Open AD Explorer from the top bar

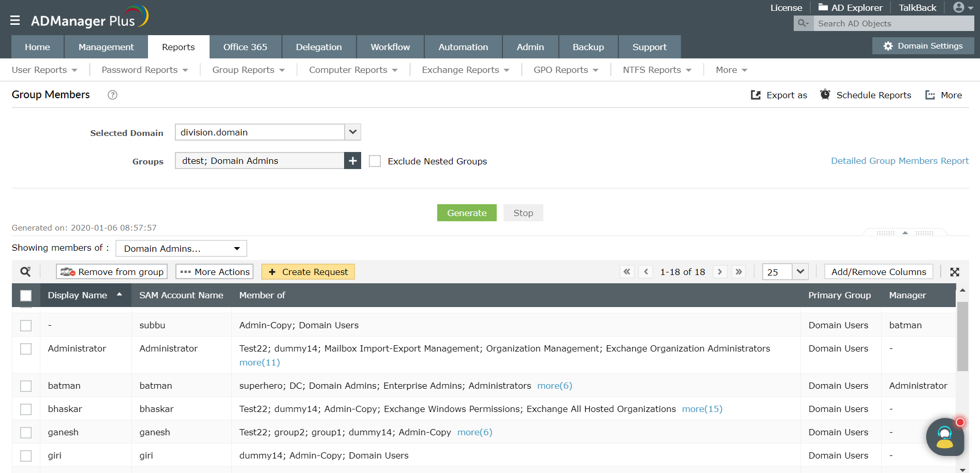coord(850,7)
